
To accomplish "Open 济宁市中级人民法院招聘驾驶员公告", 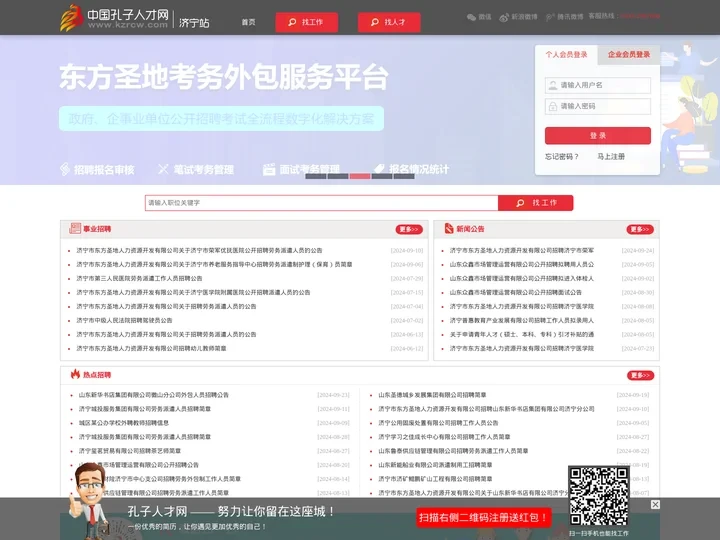I will coord(124,320).
